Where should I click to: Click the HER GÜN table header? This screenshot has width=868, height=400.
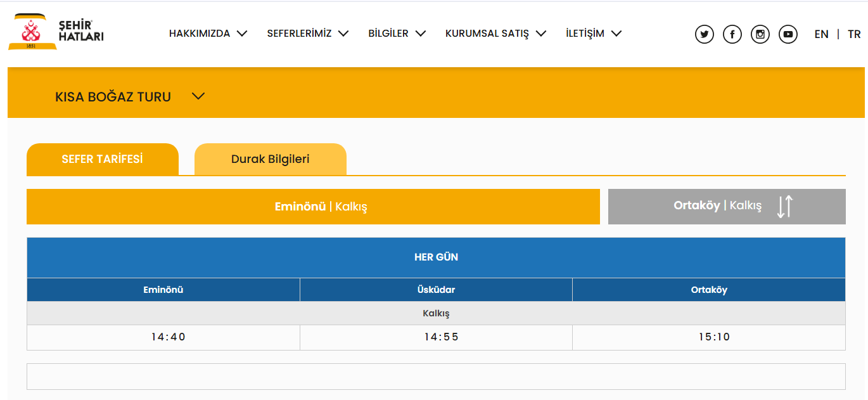click(x=436, y=257)
